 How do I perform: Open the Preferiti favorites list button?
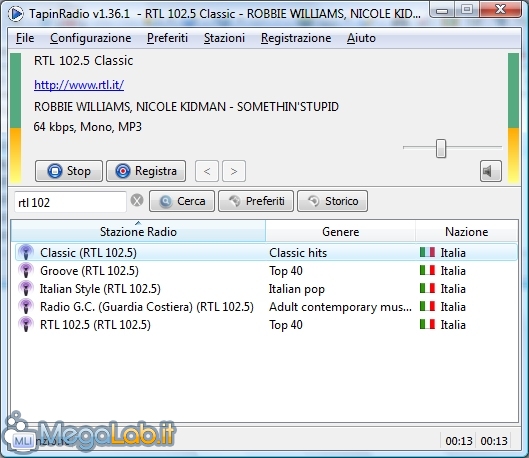click(256, 201)
